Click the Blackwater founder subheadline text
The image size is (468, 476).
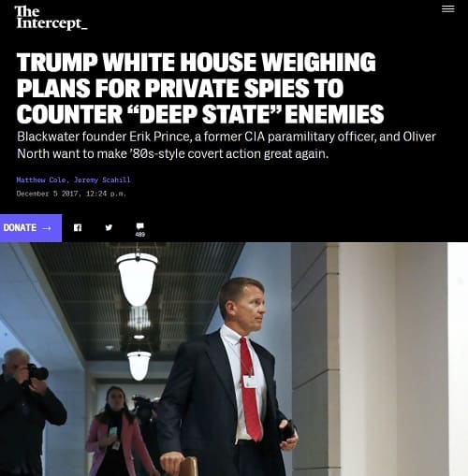[227, 145]
